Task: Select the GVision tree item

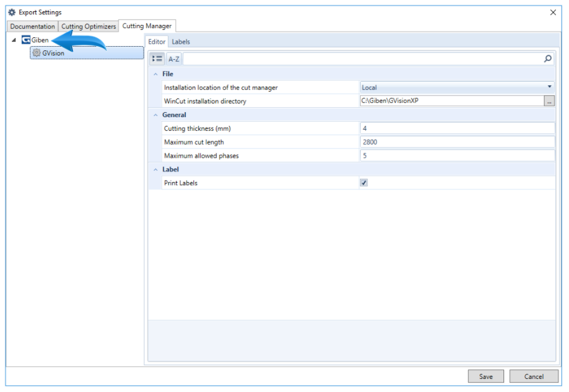Action: point(87,53)
